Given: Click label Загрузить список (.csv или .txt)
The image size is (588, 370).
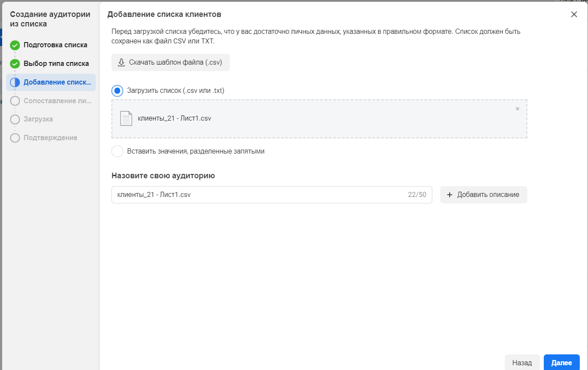Looking at the screenshot, I should pyautogui.click(x=176, y=91).
